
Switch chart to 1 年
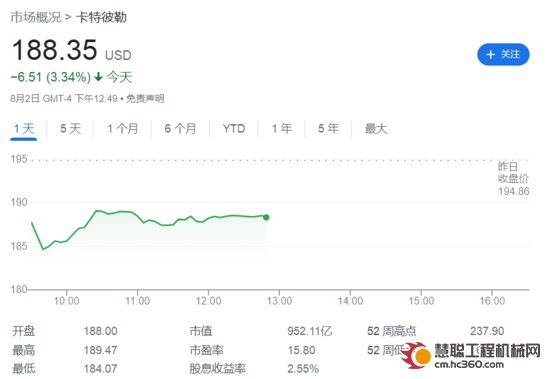click(x=282, y=129)
